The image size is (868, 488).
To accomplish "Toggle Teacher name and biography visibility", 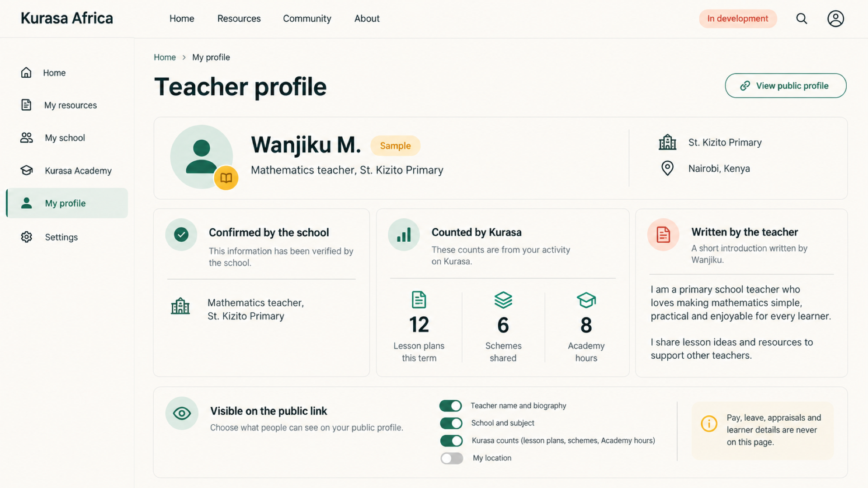I will point(451,406).
